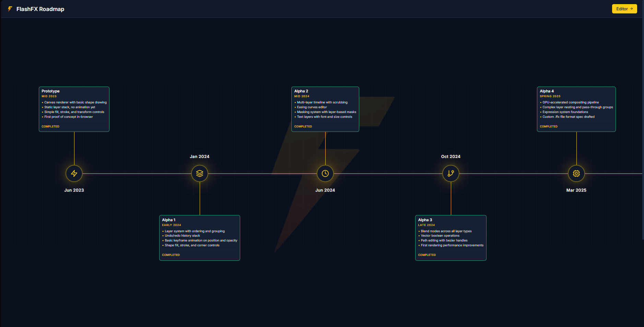
Task: Click the Jan 2024 date label above the timeline
Action: tap(199, 156)
